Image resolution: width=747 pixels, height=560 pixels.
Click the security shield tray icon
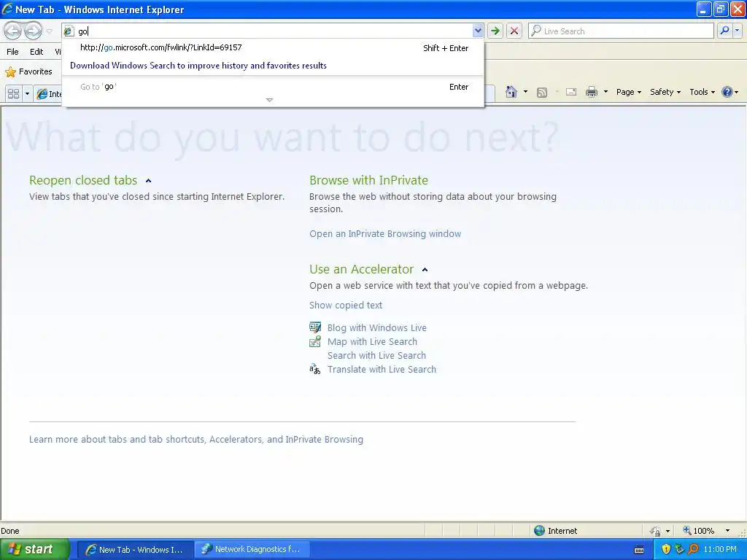[667, 550]
